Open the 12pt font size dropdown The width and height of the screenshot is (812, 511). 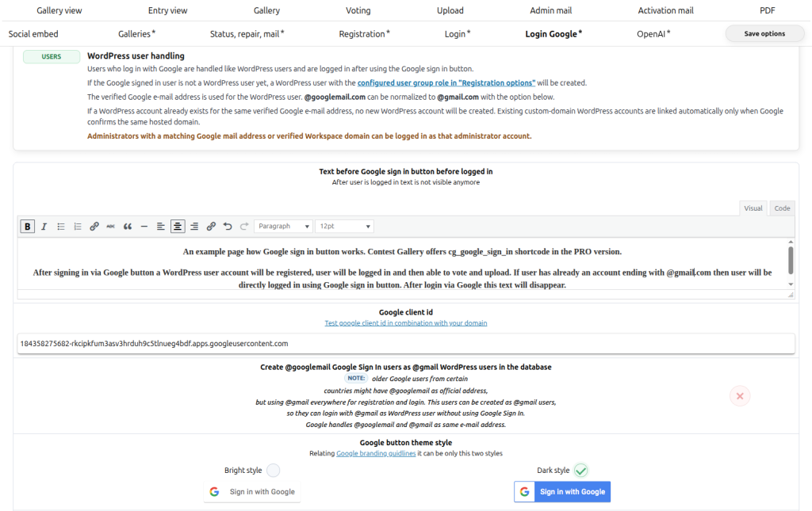[x=344, y=227]
